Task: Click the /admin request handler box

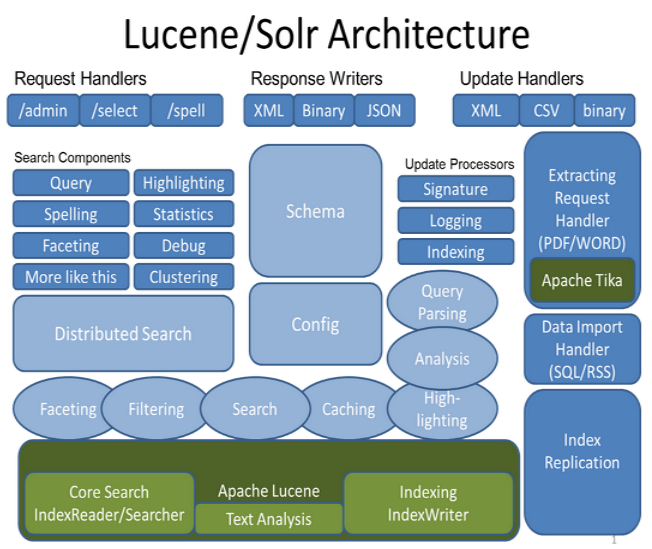Action: pos(43,110)
